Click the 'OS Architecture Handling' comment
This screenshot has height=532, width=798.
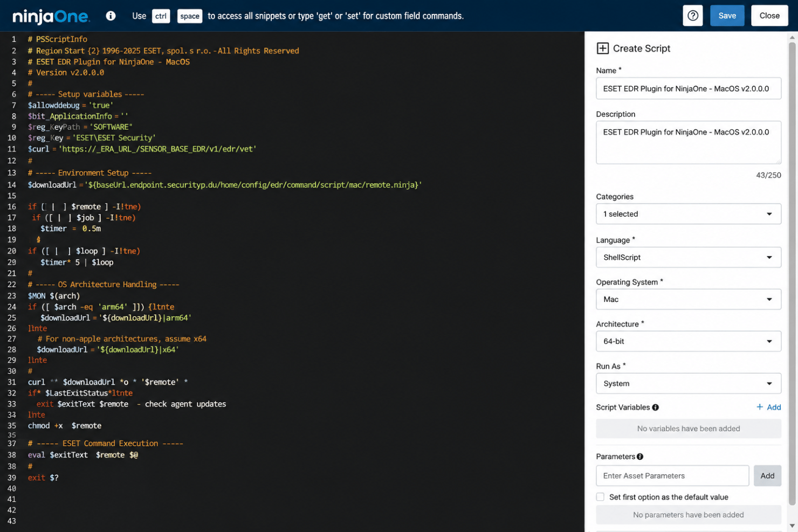(104, 285)
